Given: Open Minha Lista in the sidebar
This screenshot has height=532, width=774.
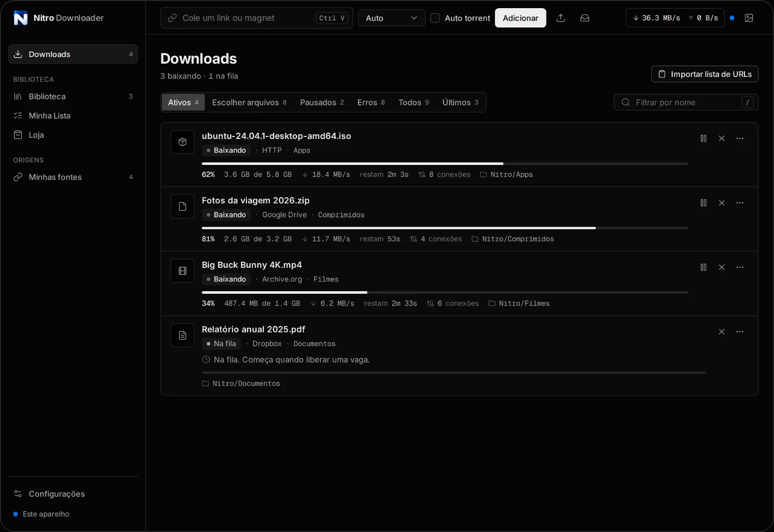Looking at the screenshot, I should click(x=73, y=116).
